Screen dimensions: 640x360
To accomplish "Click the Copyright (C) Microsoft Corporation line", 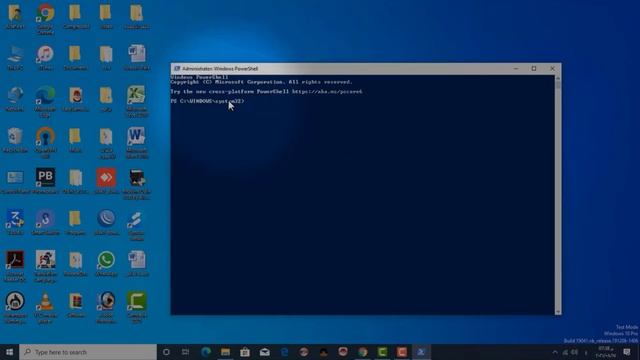I will [x=261, y=82].
